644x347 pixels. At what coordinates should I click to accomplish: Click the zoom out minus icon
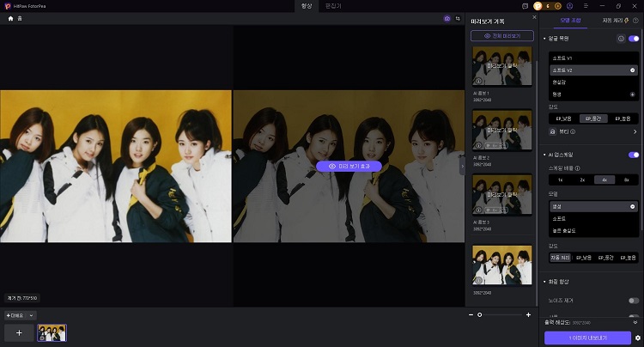point(471,315)
